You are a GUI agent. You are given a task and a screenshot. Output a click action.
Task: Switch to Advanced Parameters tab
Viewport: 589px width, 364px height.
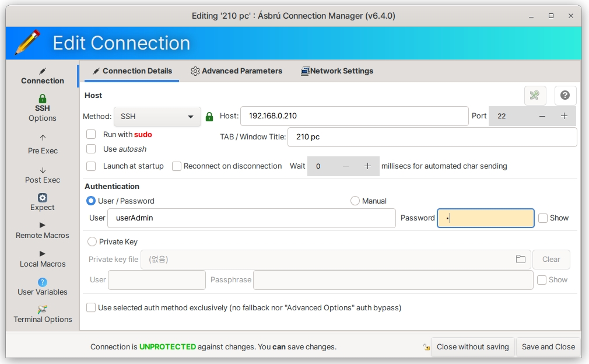236,71
